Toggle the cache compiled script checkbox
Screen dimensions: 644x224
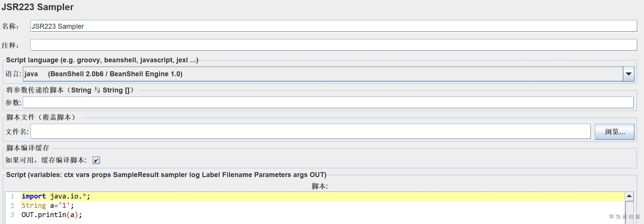(x=96, y=160)
